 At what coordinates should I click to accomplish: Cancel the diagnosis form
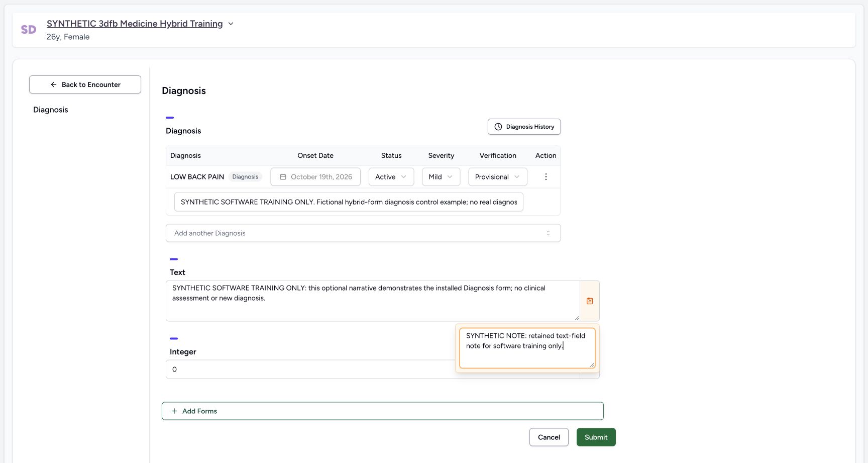[x=549, y=437]
